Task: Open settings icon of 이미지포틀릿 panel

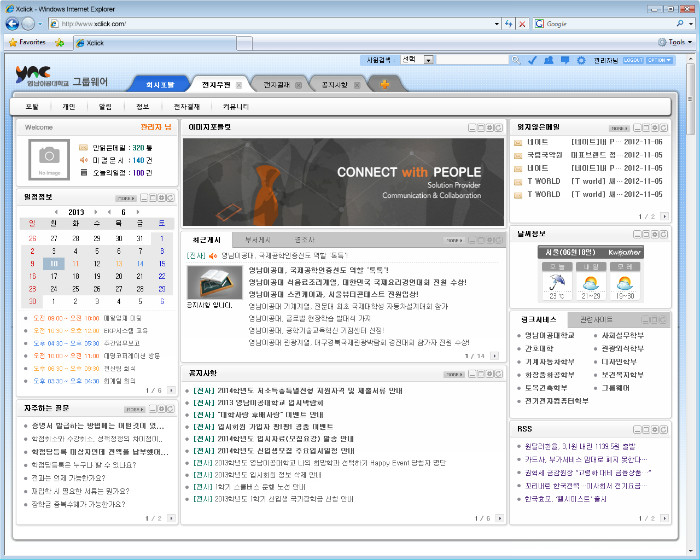Action: pyautogui.click(x=490, y=128)
